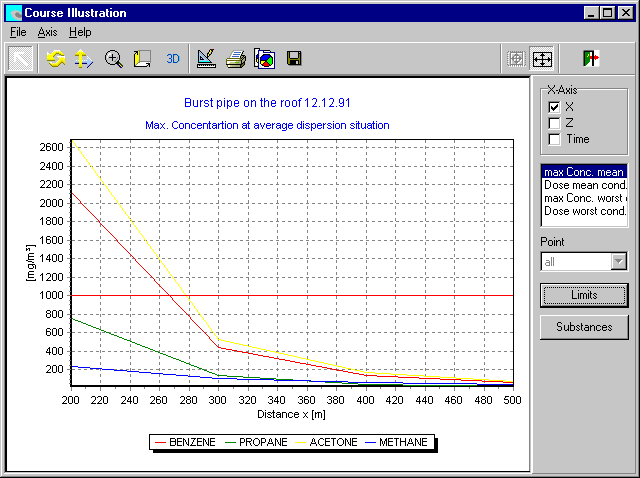Click the exit door icon

click(x=590, y=59)
